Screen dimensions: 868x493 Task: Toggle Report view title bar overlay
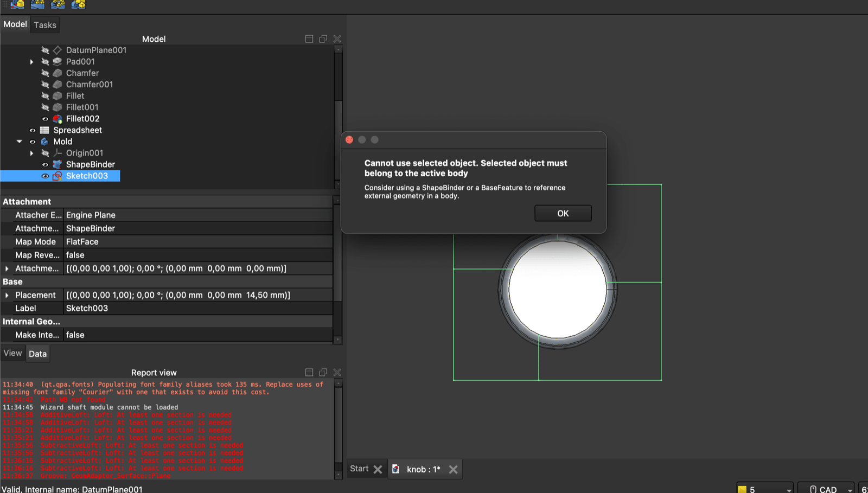coord(309,373)
